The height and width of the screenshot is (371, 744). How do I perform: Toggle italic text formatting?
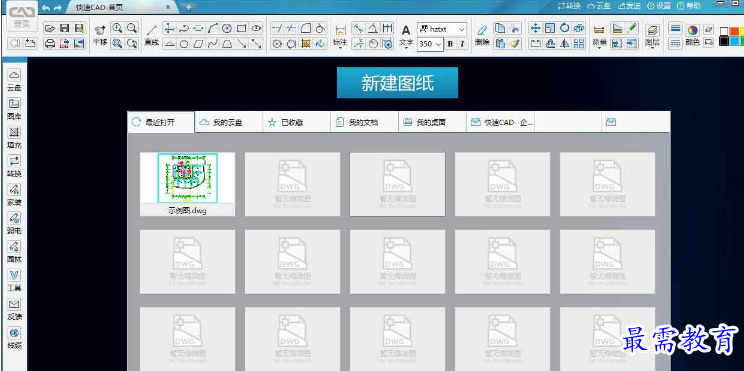[x=462, y=44]
